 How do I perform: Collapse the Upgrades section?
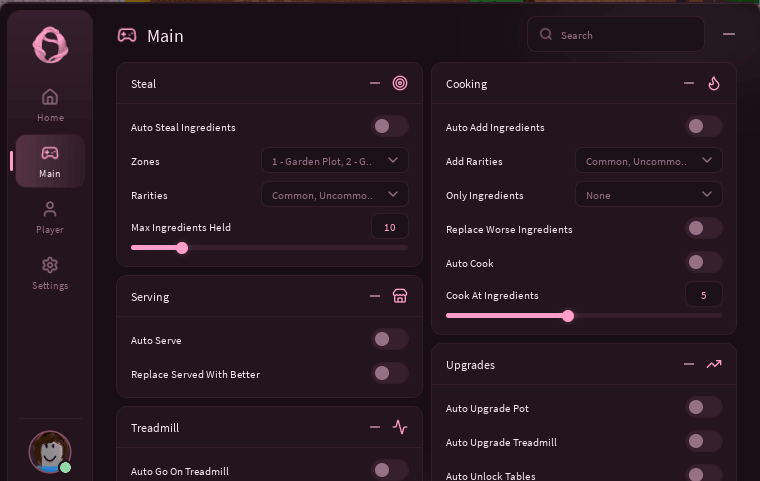[x=689, y=364]
